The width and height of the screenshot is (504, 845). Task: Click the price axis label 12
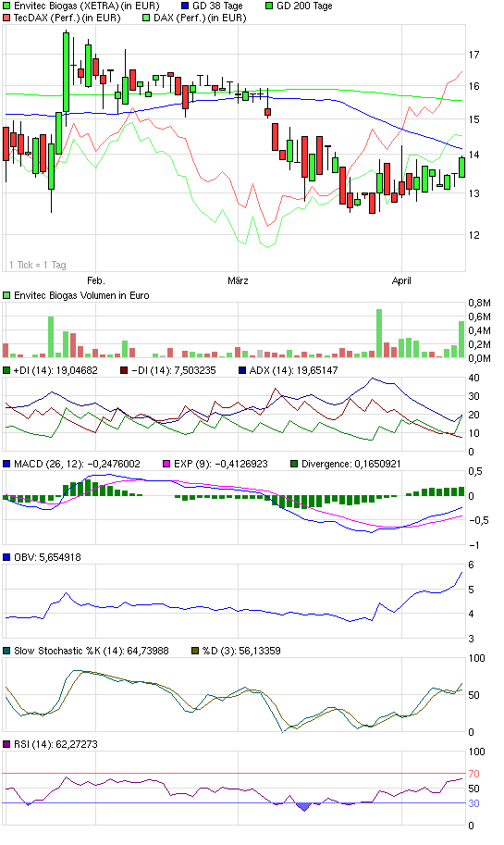(473, 235)
